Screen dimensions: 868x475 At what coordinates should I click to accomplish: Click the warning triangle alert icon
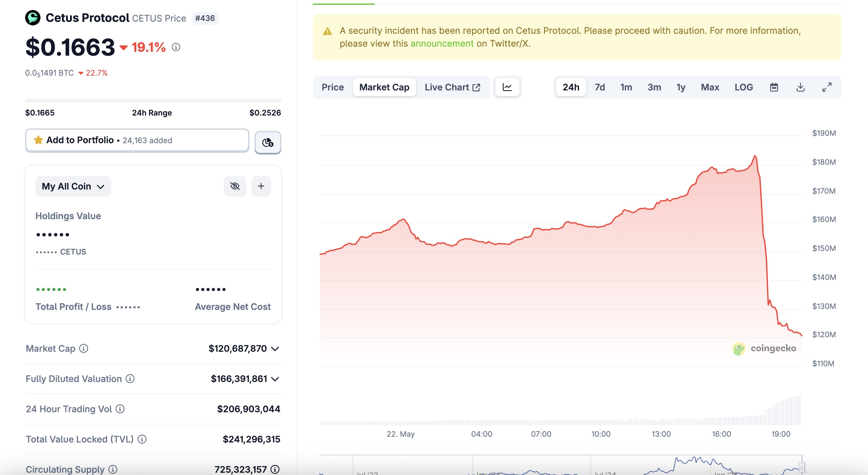point(327,31)
